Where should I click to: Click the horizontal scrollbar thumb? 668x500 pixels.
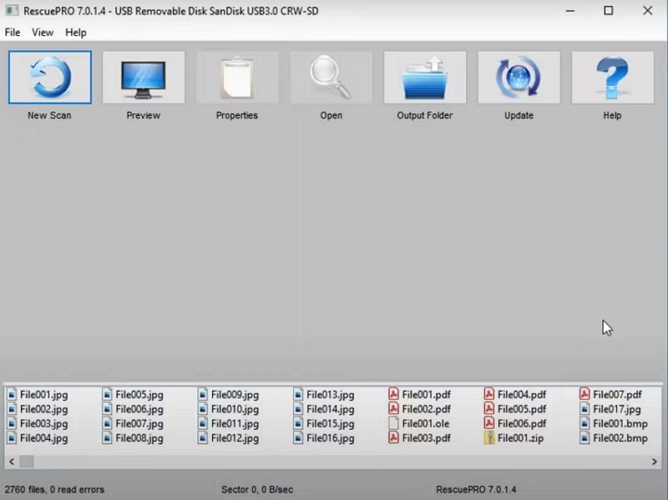tap(26, 462)
